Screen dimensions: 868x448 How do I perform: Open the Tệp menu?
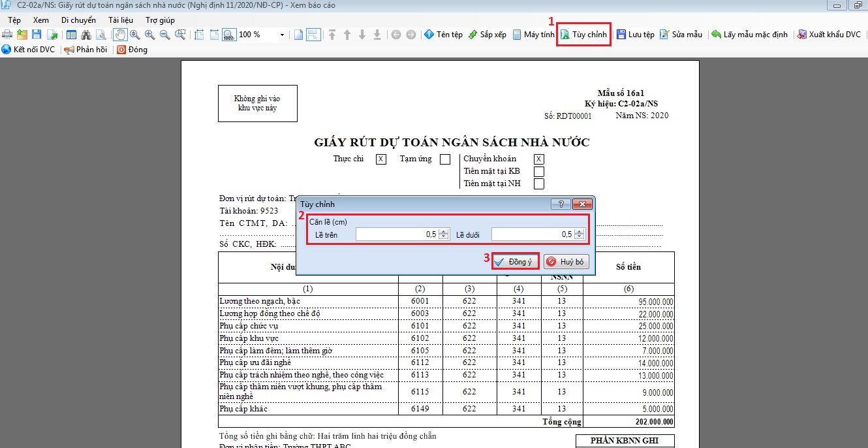coord(14,20)
